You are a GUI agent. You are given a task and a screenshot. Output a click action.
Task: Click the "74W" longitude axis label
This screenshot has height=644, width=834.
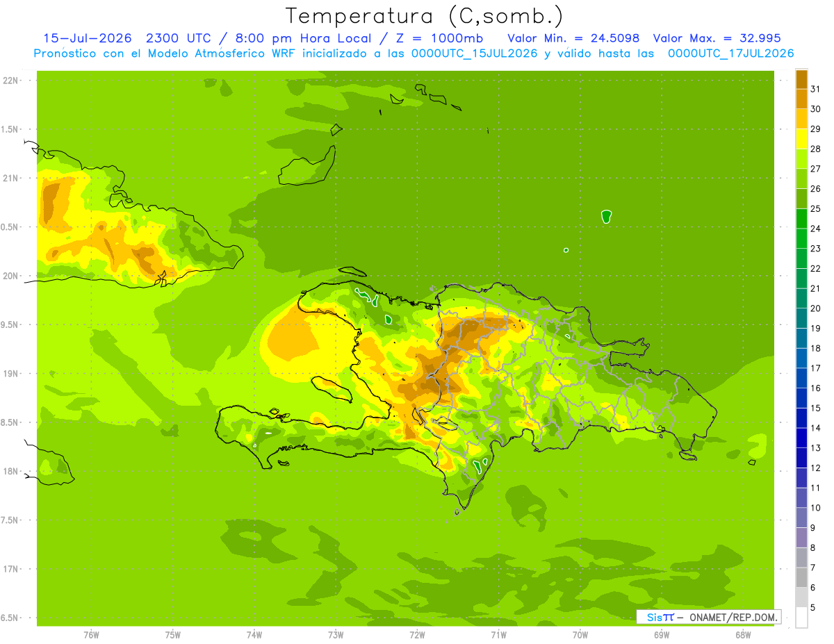[x=254, y=635]
